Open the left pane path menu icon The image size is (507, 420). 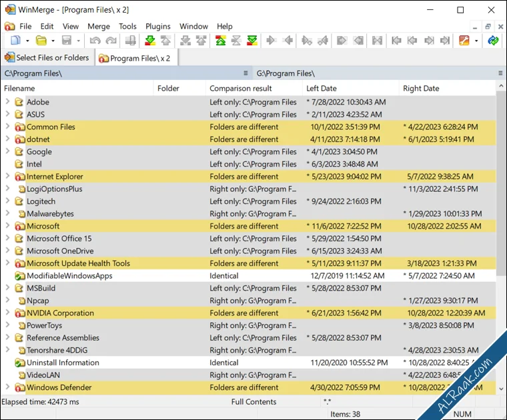point(245,73)
